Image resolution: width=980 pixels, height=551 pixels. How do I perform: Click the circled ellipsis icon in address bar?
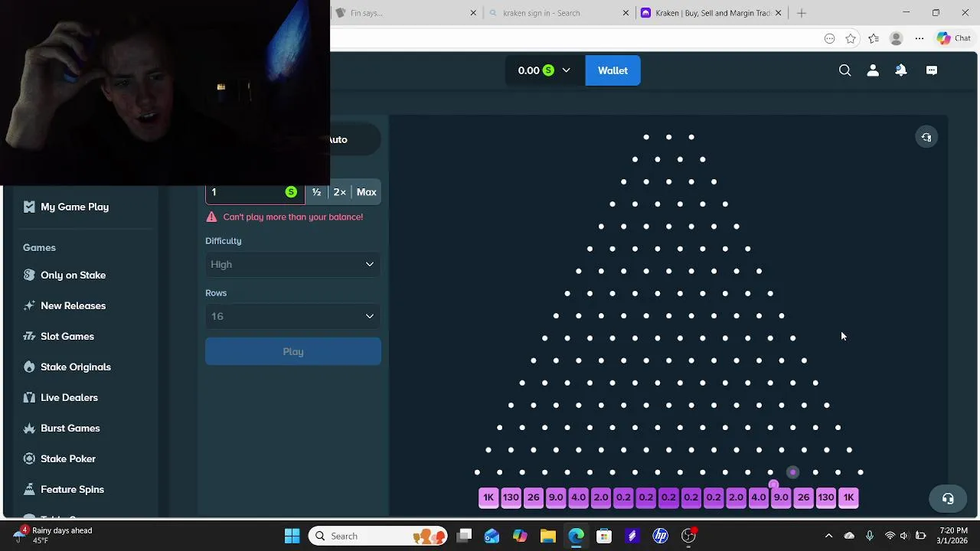(x=829, y=38)
